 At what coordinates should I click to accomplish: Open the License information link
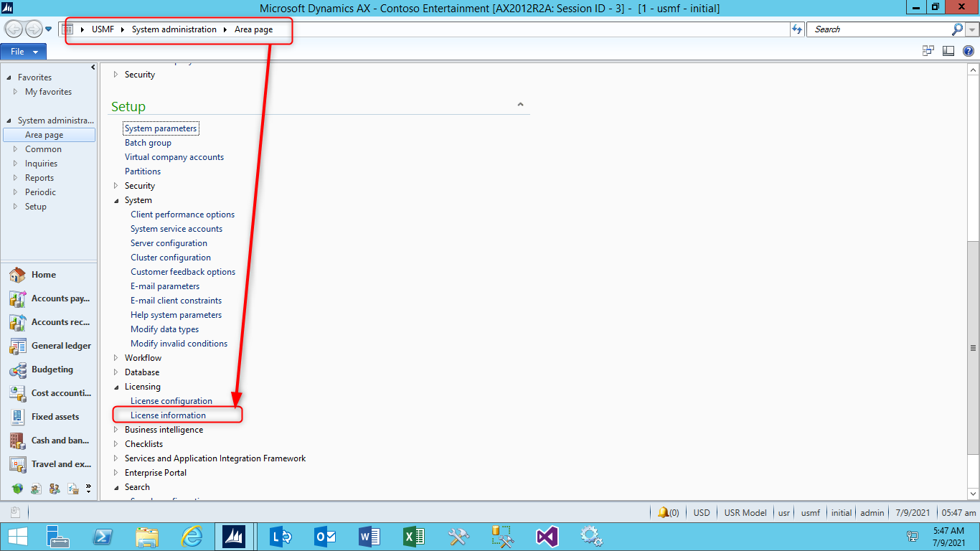click(168, 415)
